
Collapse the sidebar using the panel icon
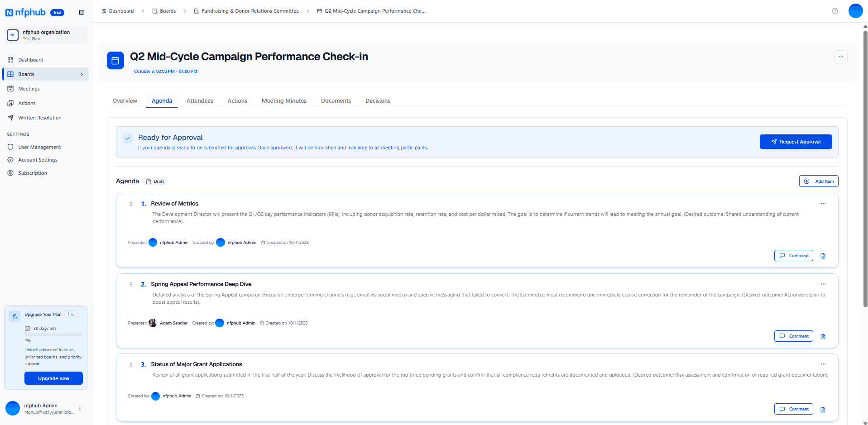(x=82, y=13)
